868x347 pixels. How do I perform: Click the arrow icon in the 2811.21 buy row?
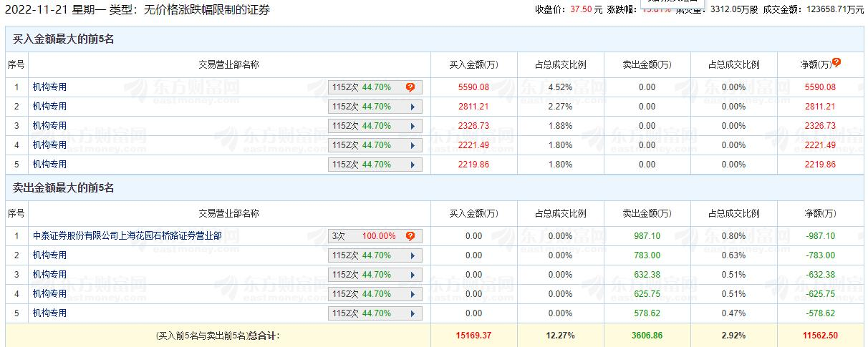click(x=413, y=107)
